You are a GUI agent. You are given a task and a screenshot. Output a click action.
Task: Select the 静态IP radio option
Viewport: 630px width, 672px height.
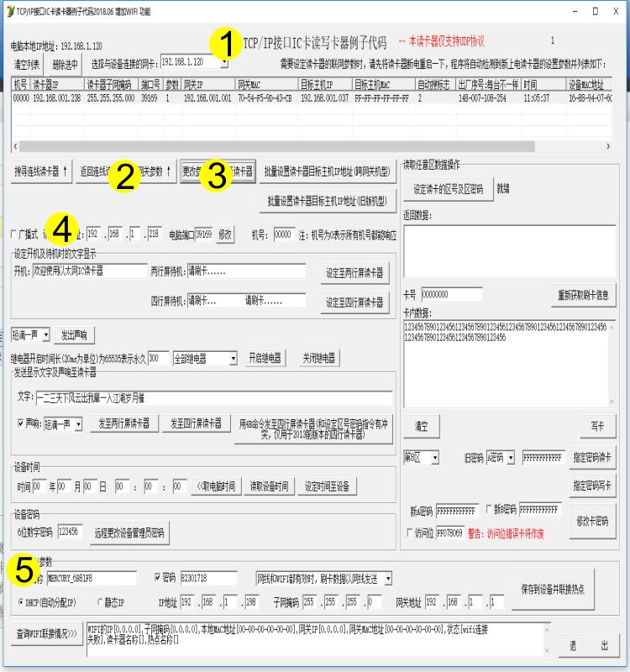(x=99, y=602)
